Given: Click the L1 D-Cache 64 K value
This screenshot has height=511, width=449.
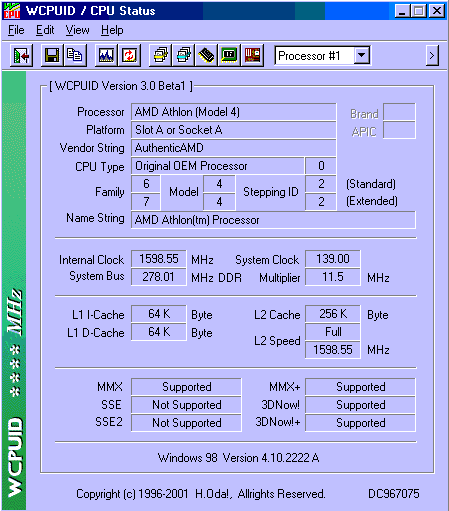Looking at the screenshot, I should [159, 332].
